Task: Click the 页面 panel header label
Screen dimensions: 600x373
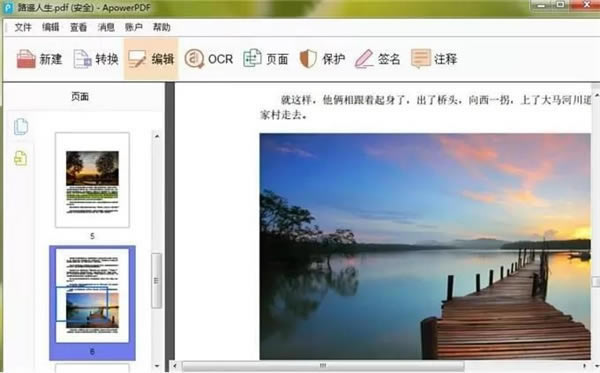Action: click(x=80, y=96)
